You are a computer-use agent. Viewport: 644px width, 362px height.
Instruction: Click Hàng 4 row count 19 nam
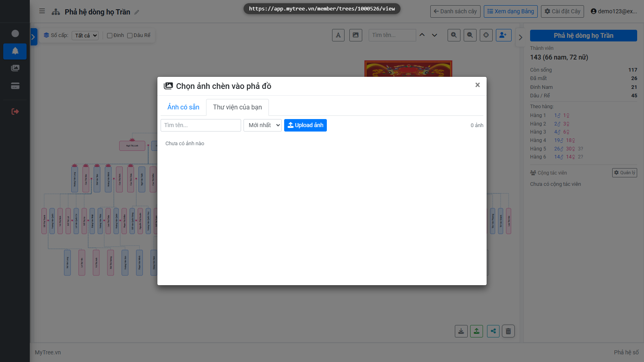pyautogui.click(x=559, y=140)
